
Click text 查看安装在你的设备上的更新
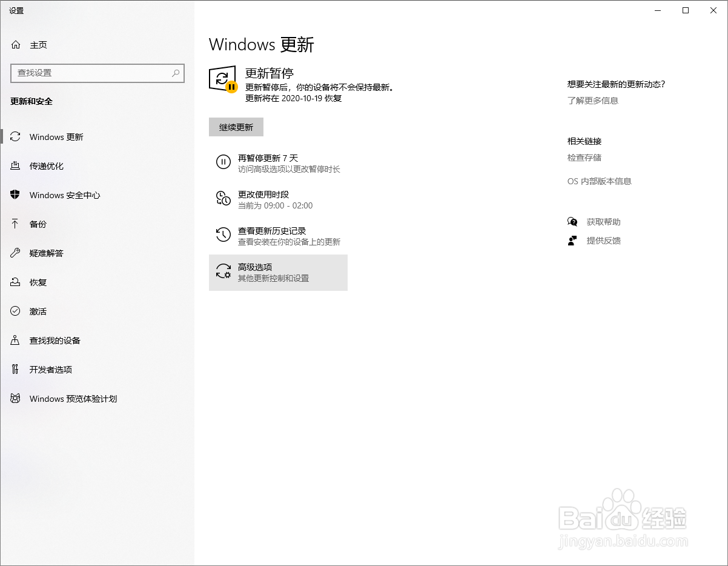(x=289, y=242)
